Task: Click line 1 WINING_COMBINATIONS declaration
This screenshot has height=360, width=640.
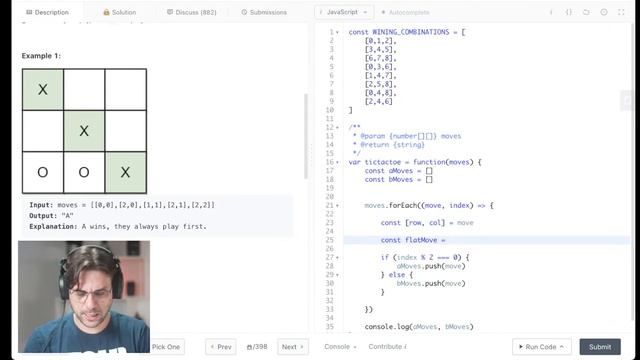Action: (407, 32)
